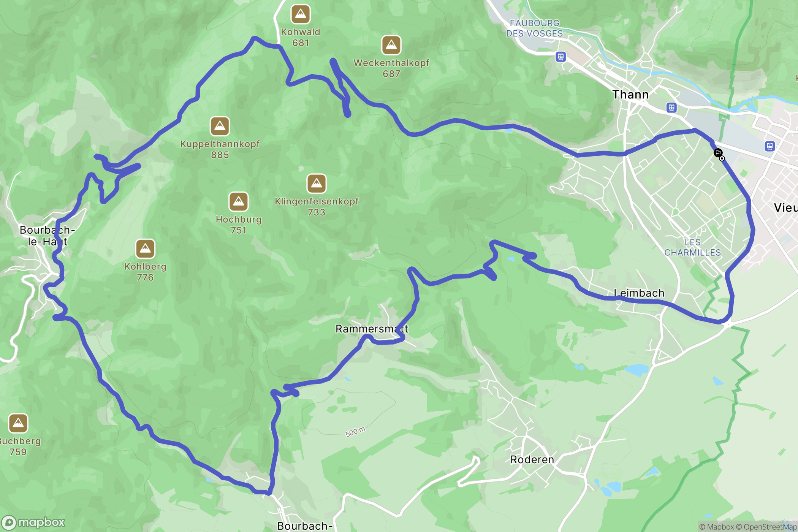Click the Thann town label
The width and height of the screenshot is (798, 532).
(x=631, y=94)
